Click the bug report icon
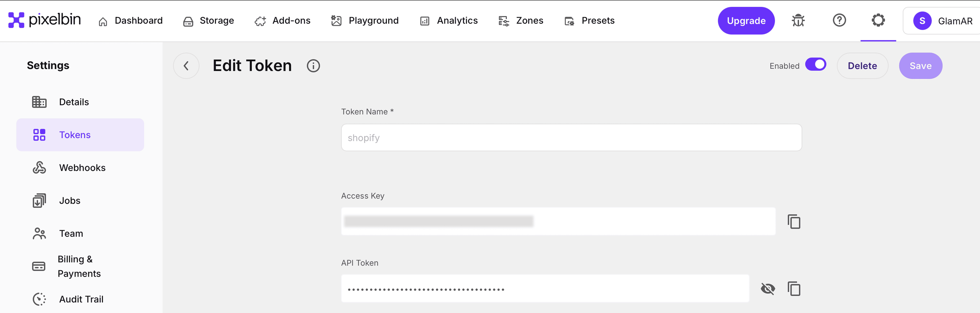Screen dimensions: 980x313 798,21
